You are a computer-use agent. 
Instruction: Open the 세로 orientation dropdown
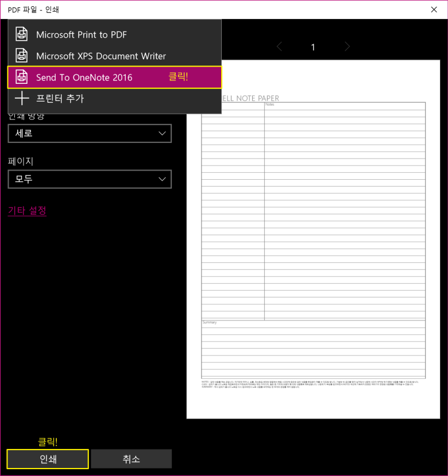(x=90, y=133)
